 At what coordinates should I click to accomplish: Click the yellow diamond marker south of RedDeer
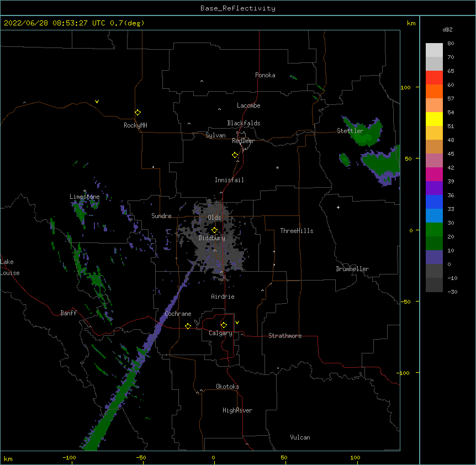point(235,155)
